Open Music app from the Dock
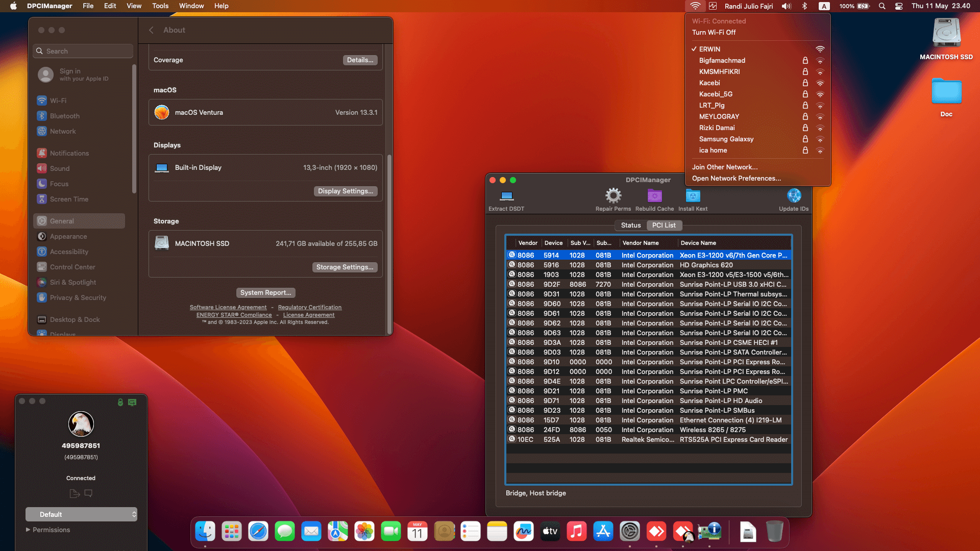The image size is (980, 551). (577, 532)
